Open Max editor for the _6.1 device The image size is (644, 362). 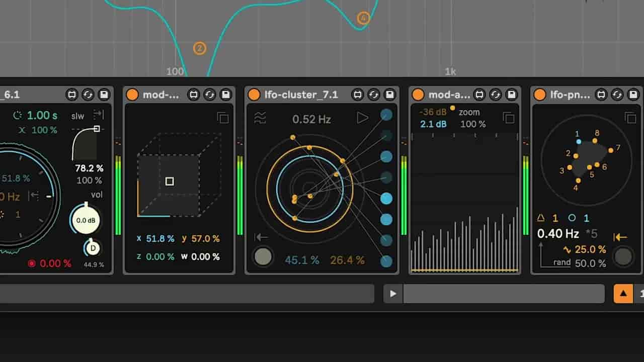click(72, 95)
